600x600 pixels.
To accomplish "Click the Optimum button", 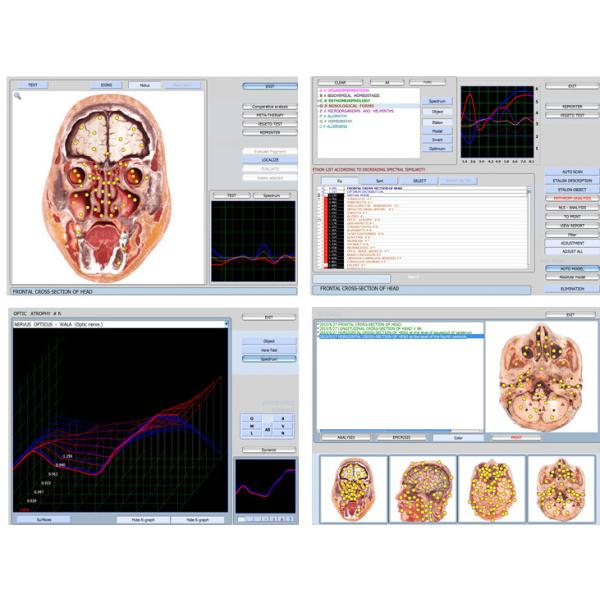I will pos(438,148).
